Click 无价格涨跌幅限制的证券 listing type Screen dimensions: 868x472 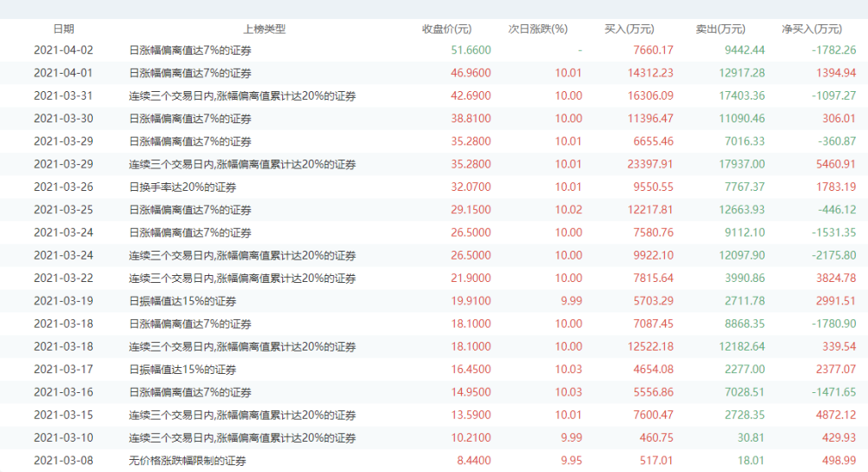coord(187,461)
